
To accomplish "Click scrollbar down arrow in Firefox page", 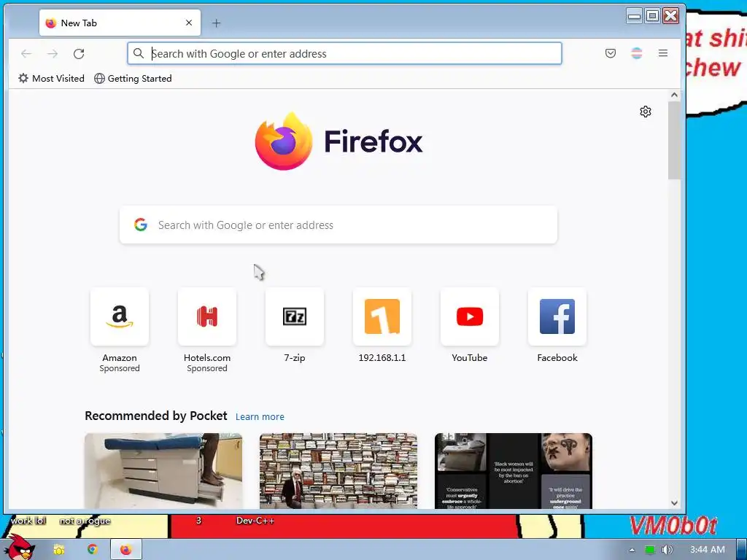I will point(674,503).
